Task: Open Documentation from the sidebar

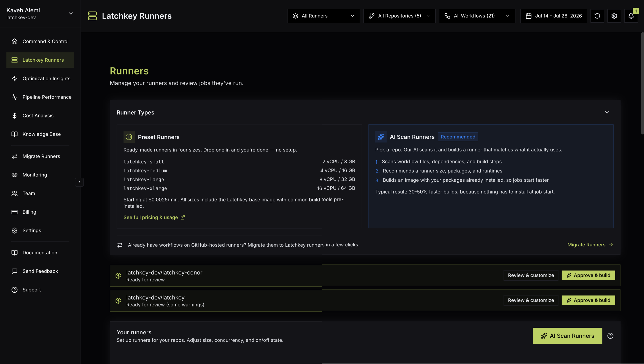Action: click(x=40, y=253)
